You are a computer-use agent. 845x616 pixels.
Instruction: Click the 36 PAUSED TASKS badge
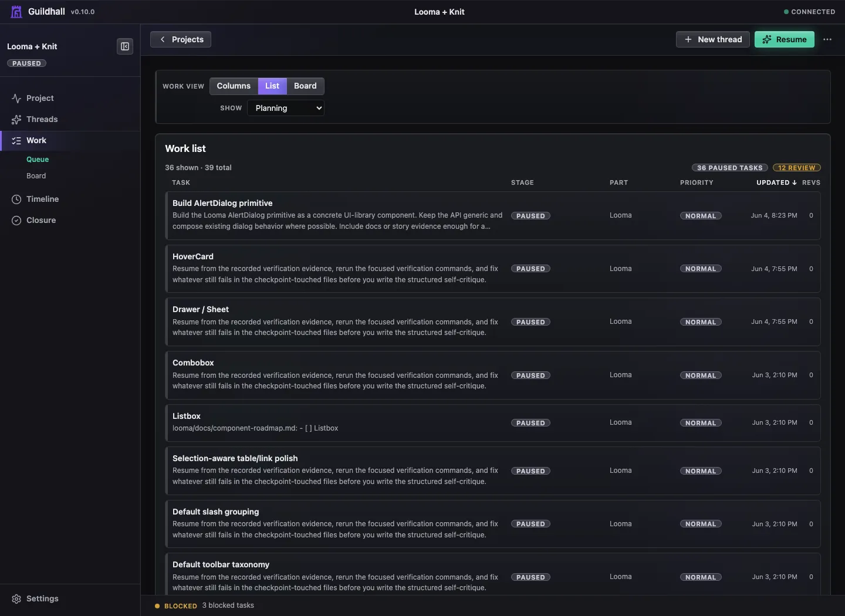[x=730, y=168]
